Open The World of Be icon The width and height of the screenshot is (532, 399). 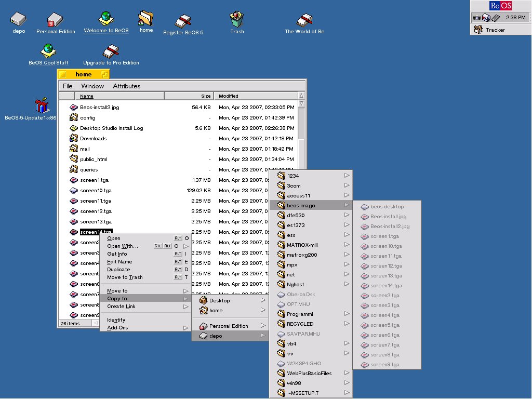[x=304, y=20]
